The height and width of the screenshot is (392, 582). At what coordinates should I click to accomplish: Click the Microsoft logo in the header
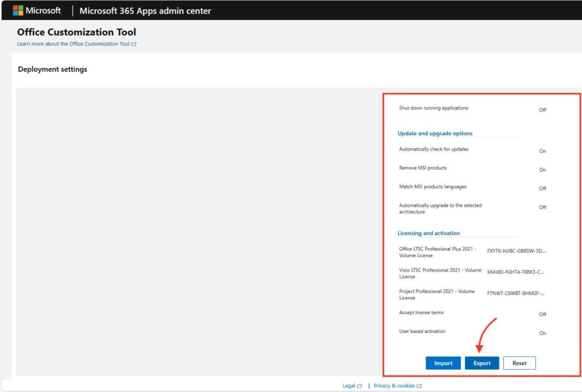[x=37, y=11]
